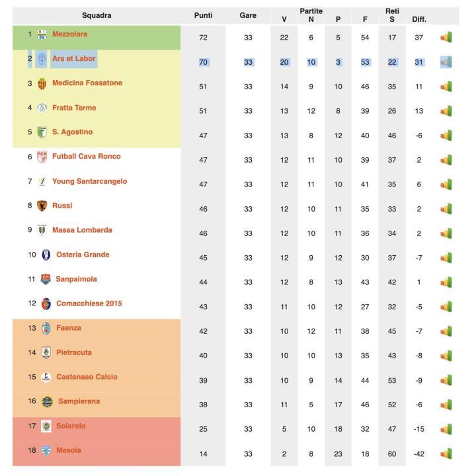The height and width of the screenshot is (476, 476).
Task: Click the Sanpaimola team logo
Action: 46,279
